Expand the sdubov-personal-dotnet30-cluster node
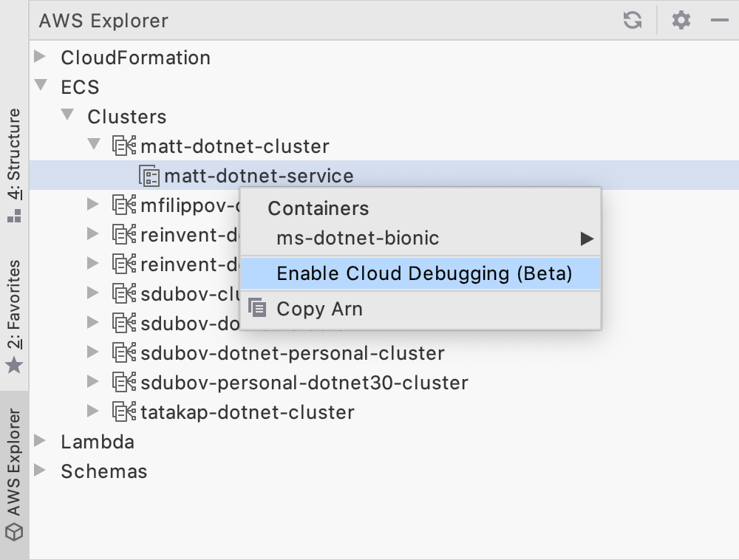739x560 pixels. (93, 381)
